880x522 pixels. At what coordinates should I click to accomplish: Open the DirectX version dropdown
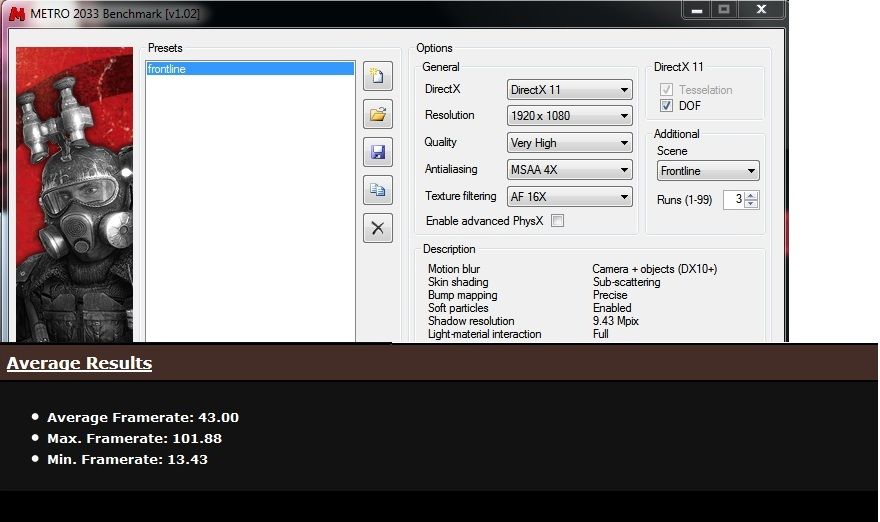pyautogui.click(x=570, y=90)
